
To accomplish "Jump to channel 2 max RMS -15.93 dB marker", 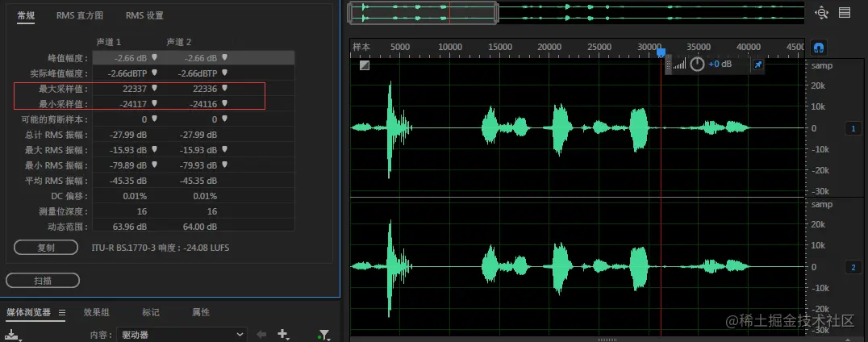I will point(225,149).
